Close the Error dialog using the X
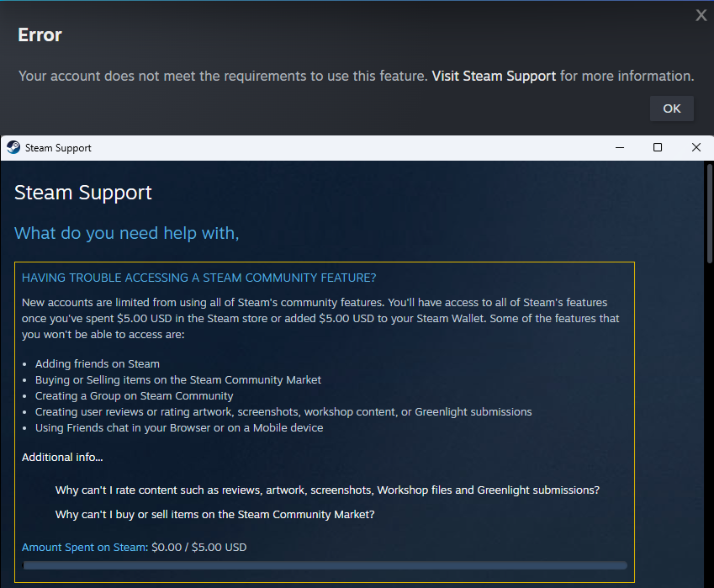714x588 pixels. [701, 15]
